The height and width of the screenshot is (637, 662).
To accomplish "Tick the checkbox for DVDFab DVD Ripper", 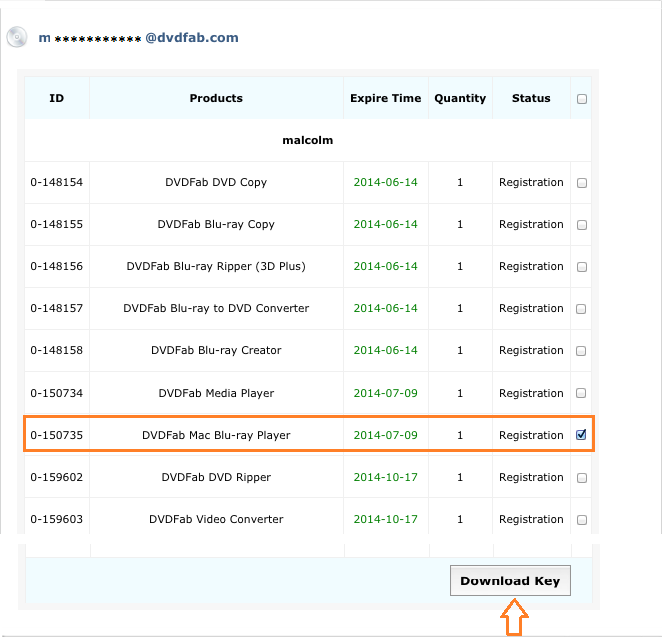I will point(582,478).
